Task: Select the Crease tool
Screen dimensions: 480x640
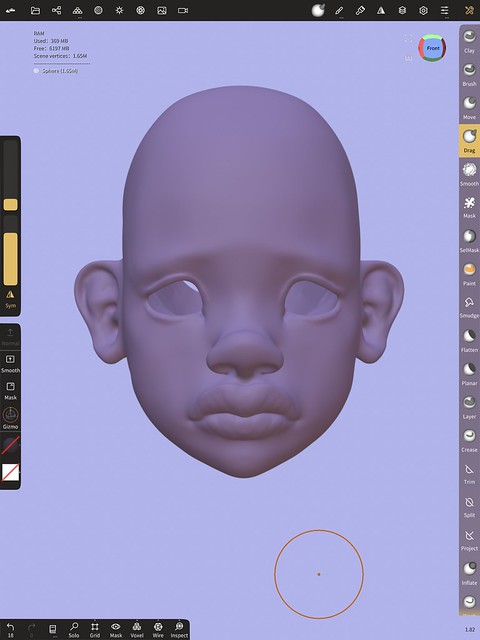Action: tap(469, 440)
